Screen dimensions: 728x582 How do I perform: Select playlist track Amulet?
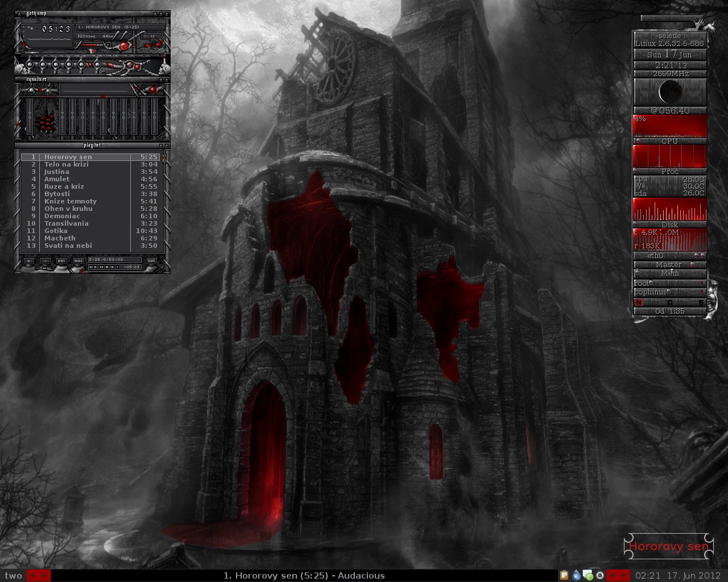click(x=91, y=179)
